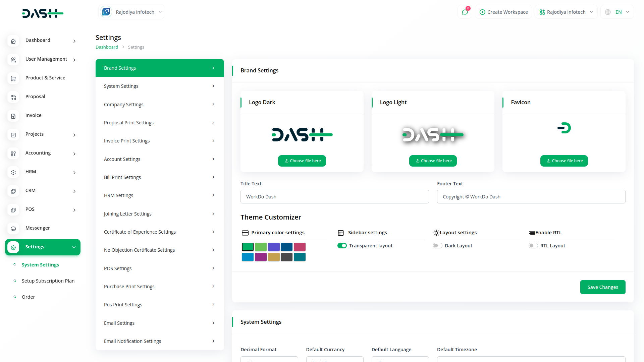
Task: Enable Dark Layout
Action: pos(437,245)
